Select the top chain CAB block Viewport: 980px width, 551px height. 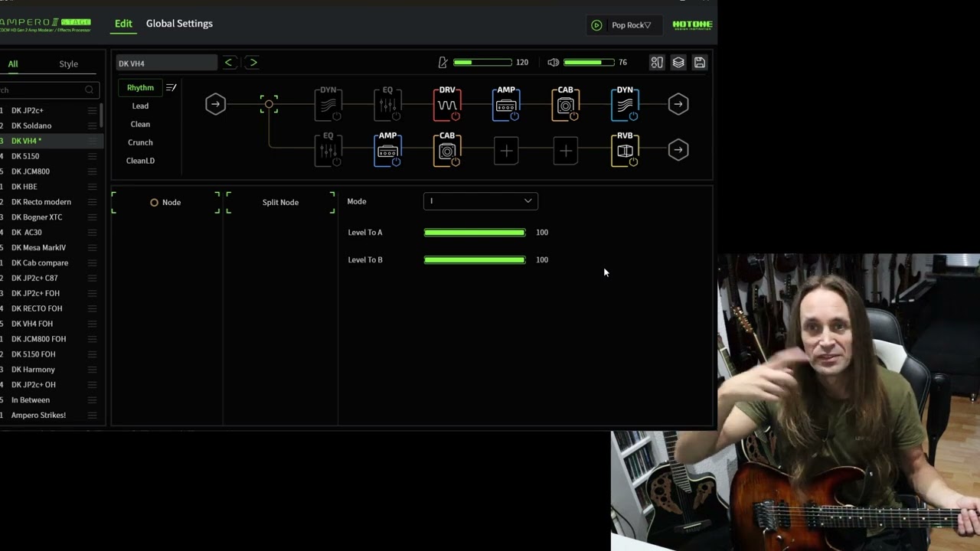click(565, 104)
